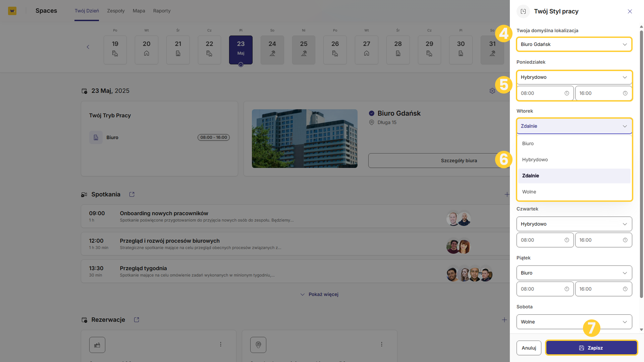The width and height of the screenshot is (644, 362).
Task: Open Poniedziałek end time clock picker
Action: pyautogui.click(x=625, y=93)
